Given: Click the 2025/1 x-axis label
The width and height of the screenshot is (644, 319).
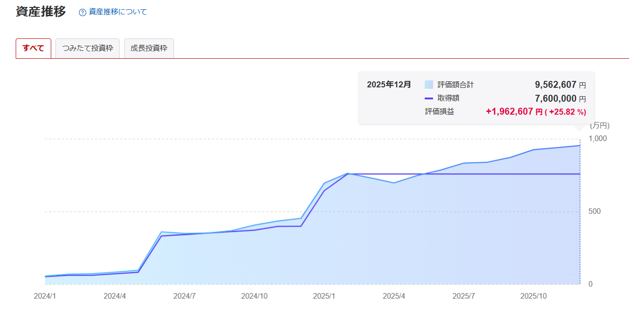Looking at the screenshot, I should pyautogui.click(x=324, y=296).
